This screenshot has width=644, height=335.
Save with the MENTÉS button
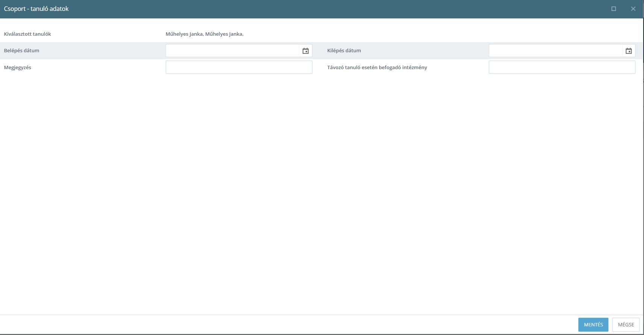[x=593, y=324]
